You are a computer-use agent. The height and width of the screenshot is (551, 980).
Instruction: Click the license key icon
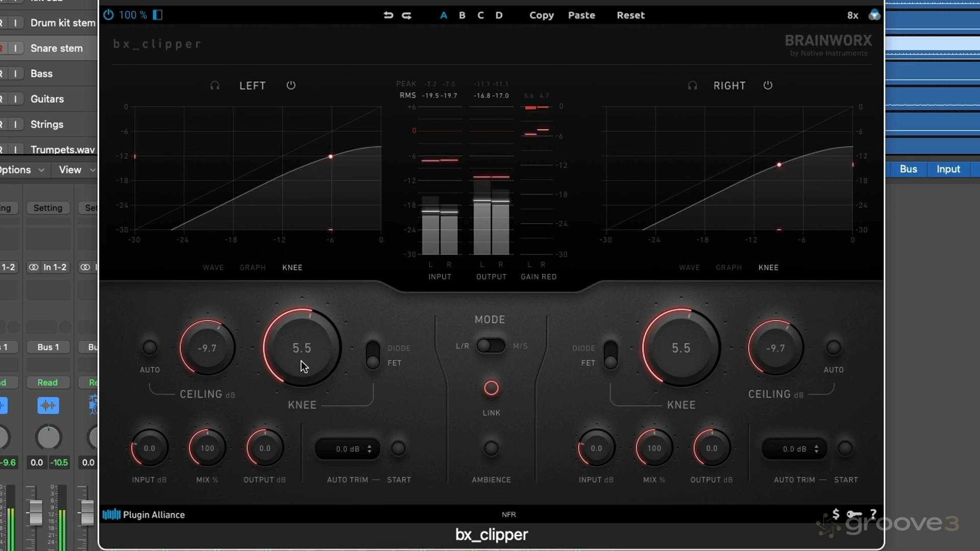click(x=854, y=514)
